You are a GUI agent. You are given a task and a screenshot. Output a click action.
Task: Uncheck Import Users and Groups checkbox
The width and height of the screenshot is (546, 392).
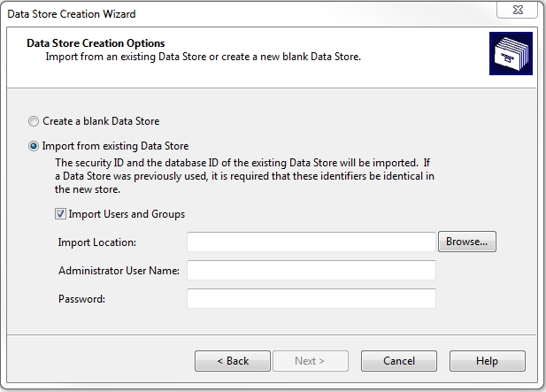pos(60,214)
